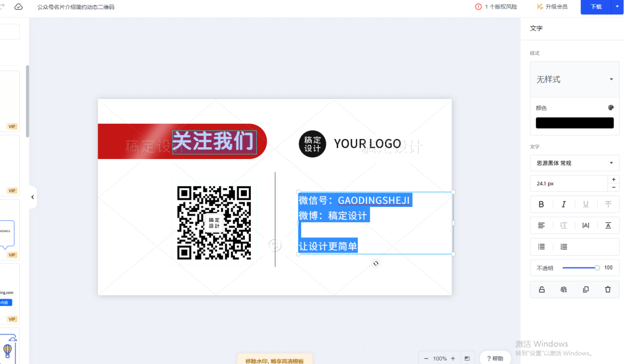Click the fit-to-screen icon beside zoom
Image resolution: width=624 pixels, height=364 pixels.
pos(467,359)
